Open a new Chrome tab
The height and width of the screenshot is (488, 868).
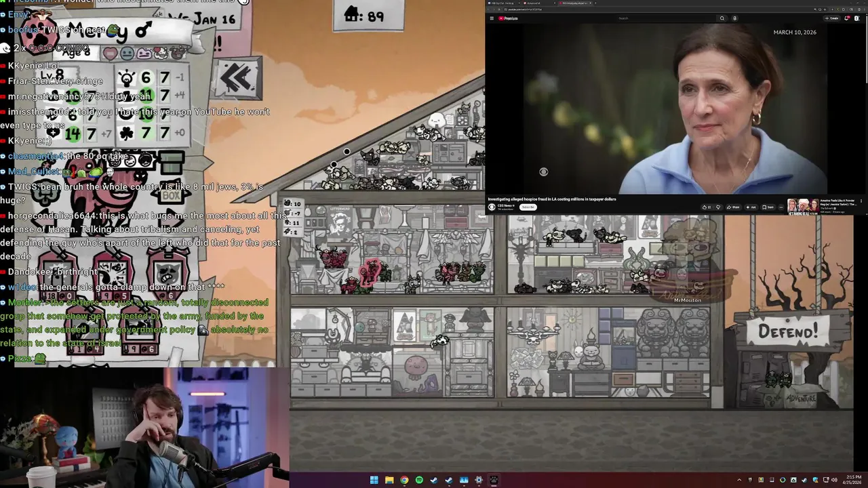(x=595, y=3)
